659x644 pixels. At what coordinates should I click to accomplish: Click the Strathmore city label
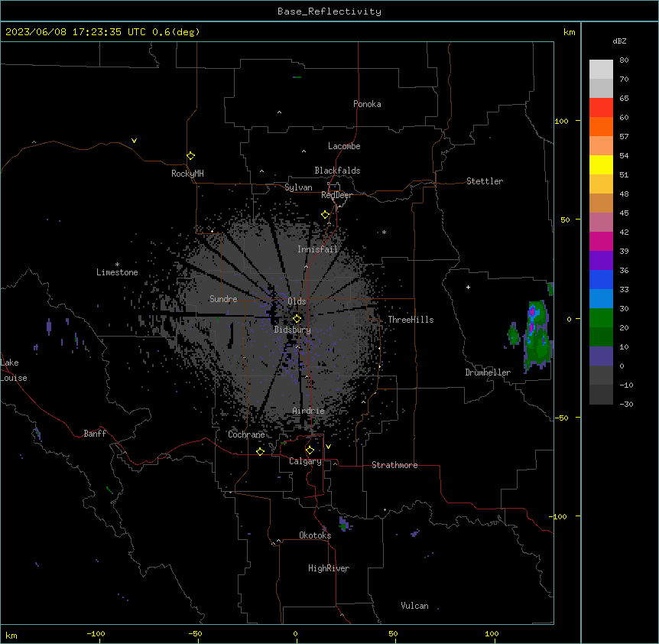[x=394, y=465]
